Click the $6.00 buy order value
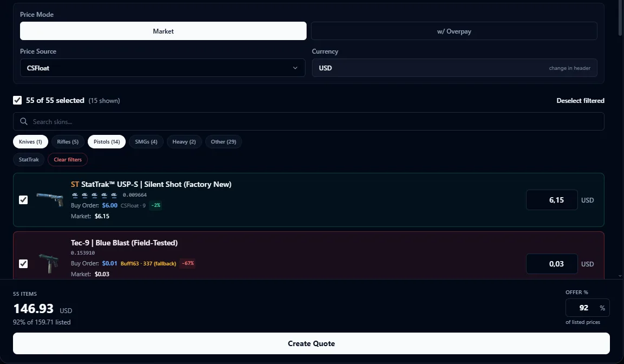Viewport: 624px width, 364px height. pos(109,205)
